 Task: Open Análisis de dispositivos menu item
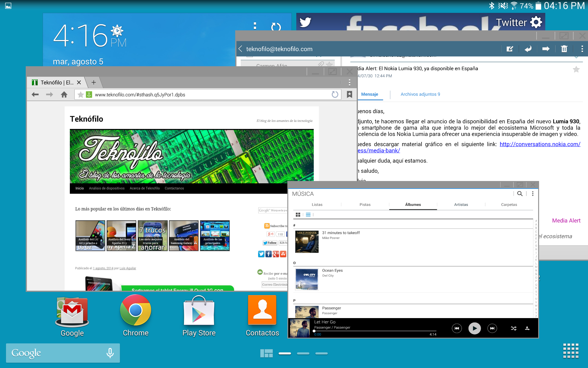point(107,188)
